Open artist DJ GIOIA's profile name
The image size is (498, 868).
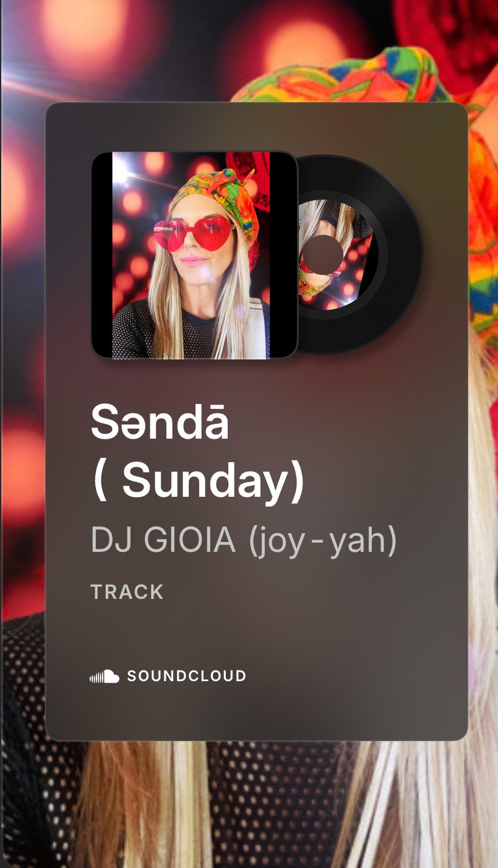tap(163, 540)
